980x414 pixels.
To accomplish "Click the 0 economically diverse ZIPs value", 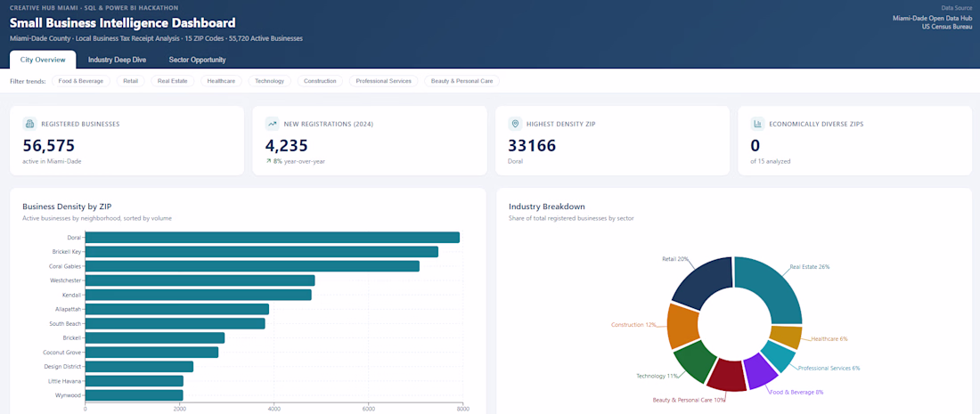I will (x=755, y=145).
